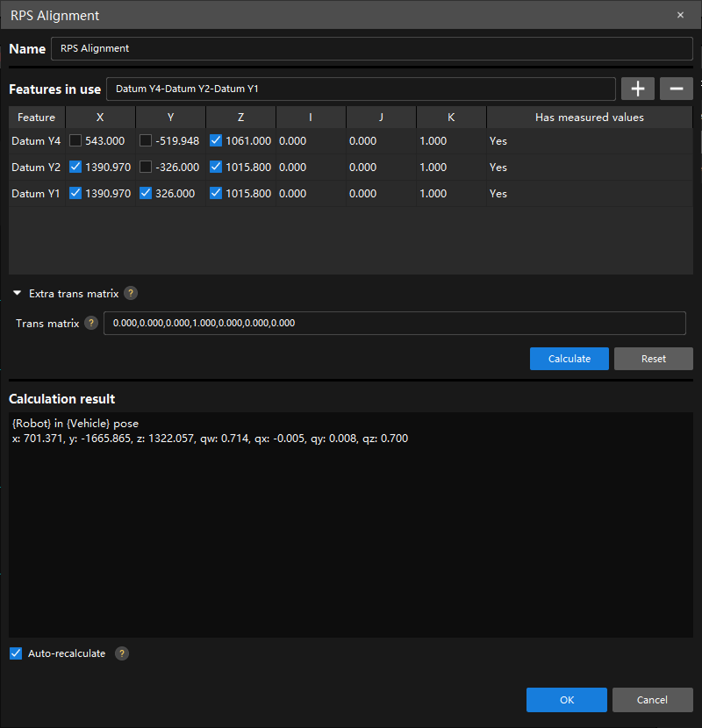
Task: Click the minus icon to remove feature
Action: [676, 89]
